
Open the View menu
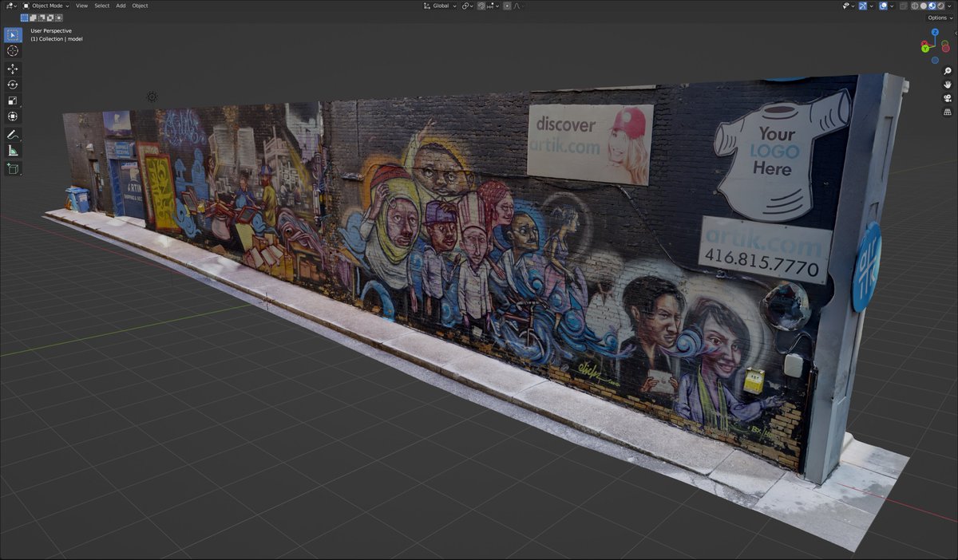pyautogui.click(x=81, y=6)
